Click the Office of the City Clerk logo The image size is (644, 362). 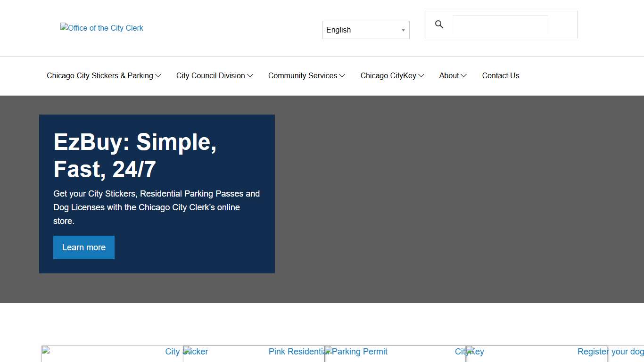click(102, 28)
